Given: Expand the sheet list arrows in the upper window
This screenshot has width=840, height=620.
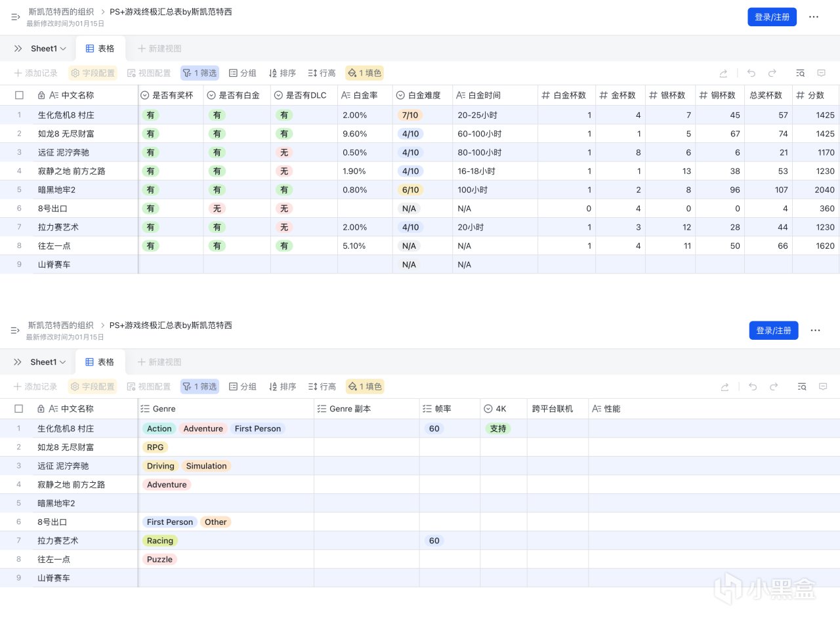Looking at the screenshot, I should click(x=18, y=49).
